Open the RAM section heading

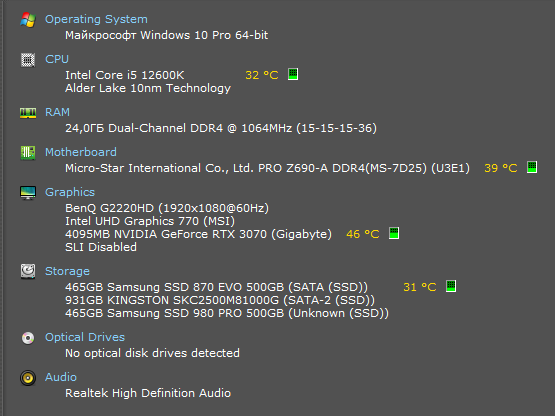click(57, 112)
